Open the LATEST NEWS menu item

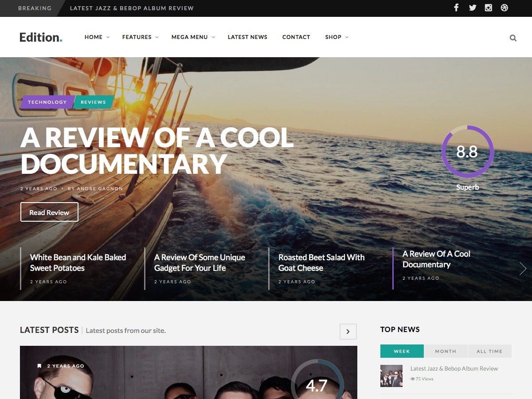pyautogui.click(x=247, y=37)
